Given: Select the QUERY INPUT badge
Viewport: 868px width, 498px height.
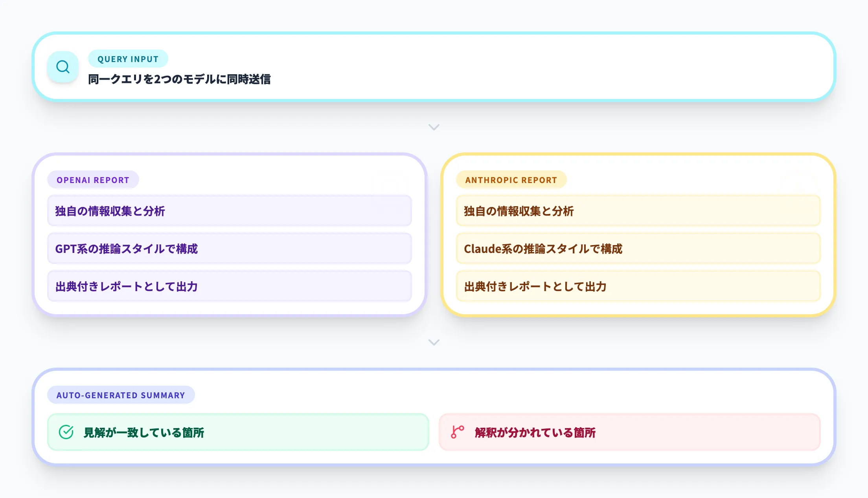Looking at the screenshot, I should coord(128,59).
